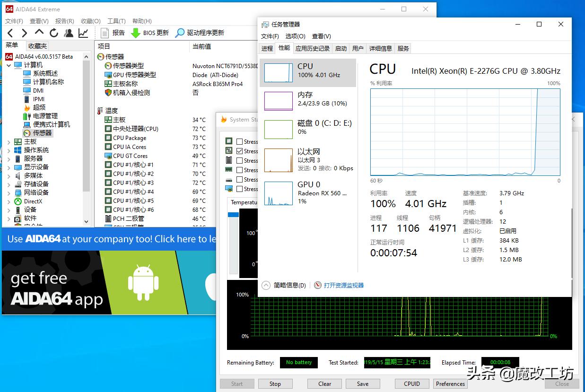This screenshot has width=585, height=392.
Task: Tick Stress checkbox beside black cache chip icon
Action: pos(240,160)
